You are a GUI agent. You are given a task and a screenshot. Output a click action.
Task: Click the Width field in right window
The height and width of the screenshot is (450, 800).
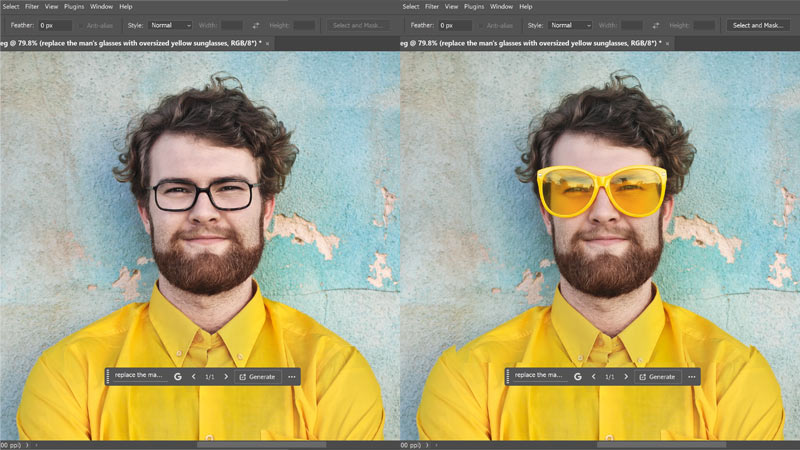pos(632,25)
